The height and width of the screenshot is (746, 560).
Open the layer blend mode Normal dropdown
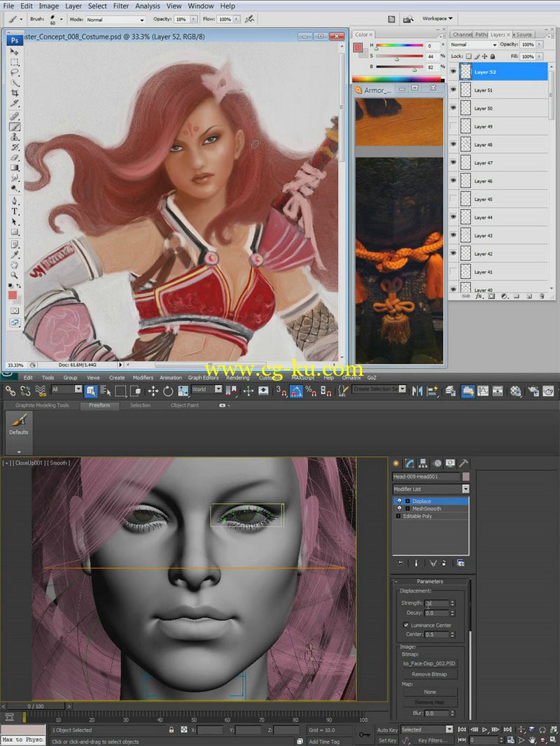coord(473,44)
